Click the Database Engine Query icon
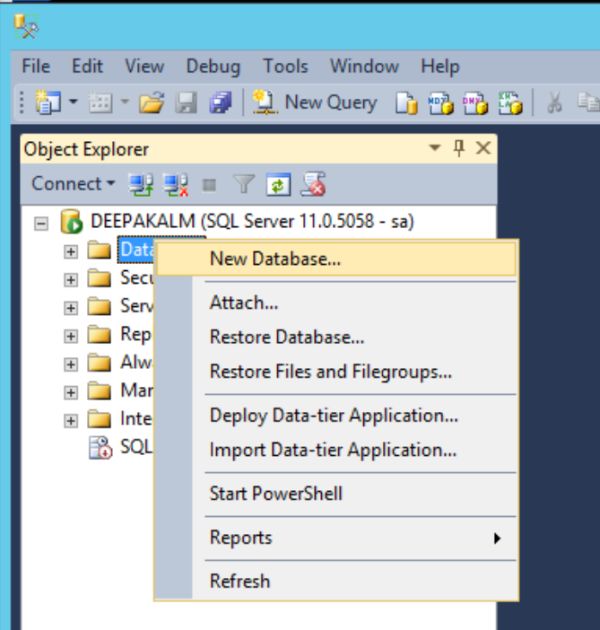 pos(406,103)
